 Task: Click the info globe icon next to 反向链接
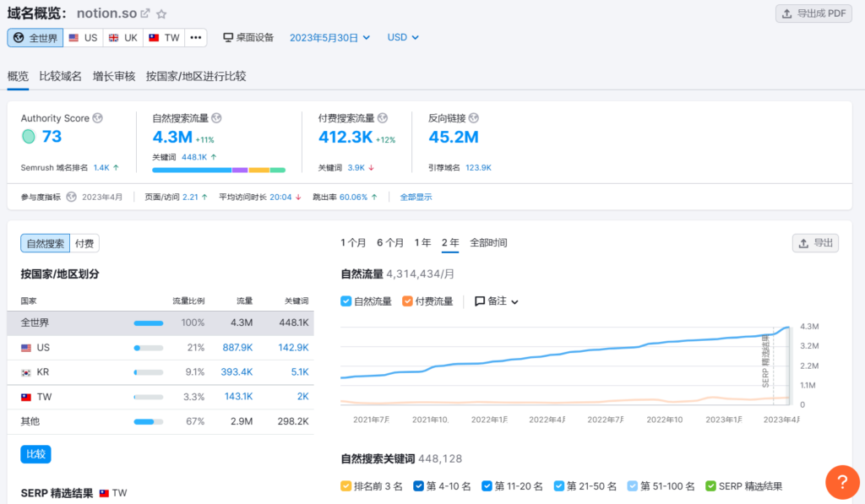(x=473, y=118)
